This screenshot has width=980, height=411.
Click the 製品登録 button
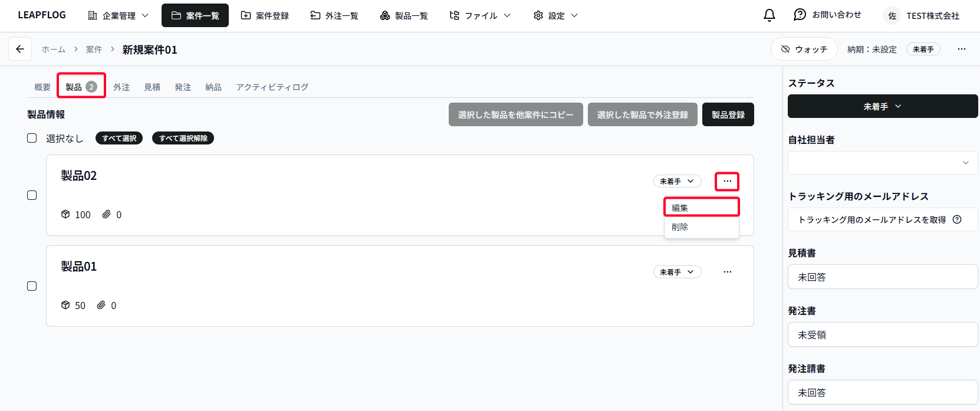click(x=728, y=114)
